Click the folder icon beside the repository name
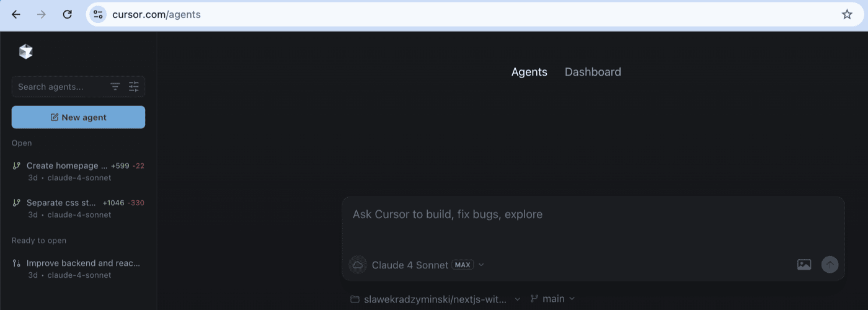 click(355, 299)
